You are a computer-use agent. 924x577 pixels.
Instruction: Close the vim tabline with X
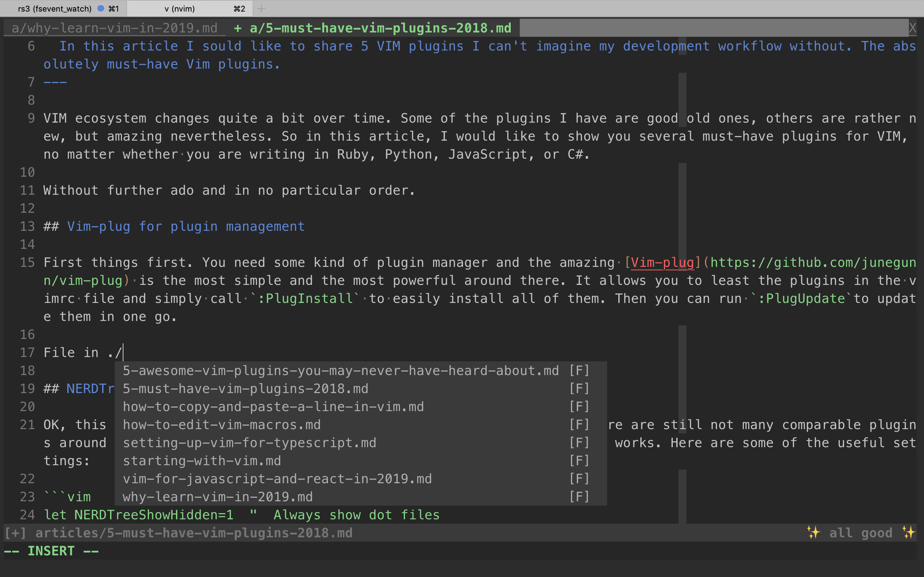pos(912,28)
